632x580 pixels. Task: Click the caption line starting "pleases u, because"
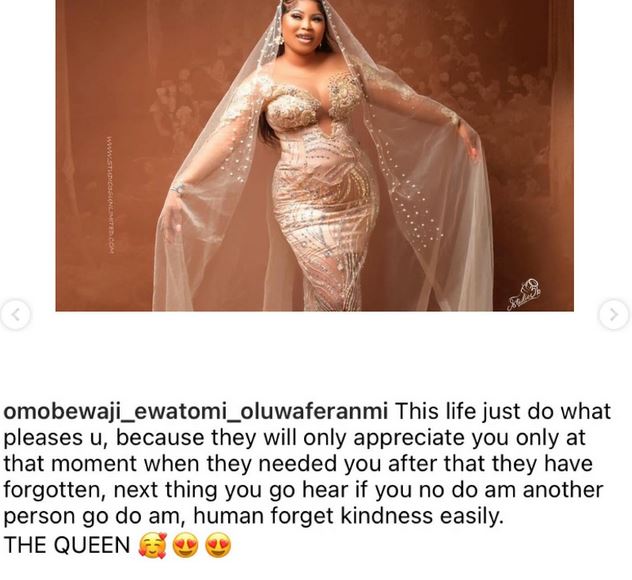coord(294,439)
